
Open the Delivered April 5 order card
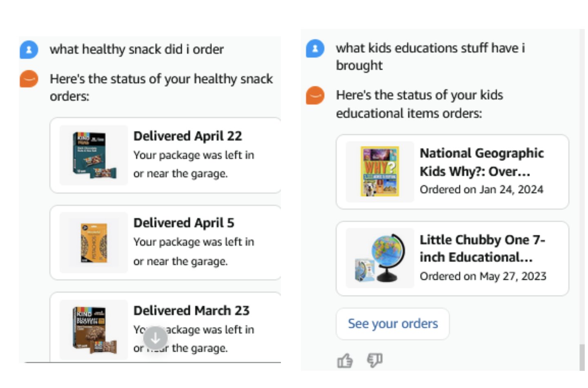[165, 242]
